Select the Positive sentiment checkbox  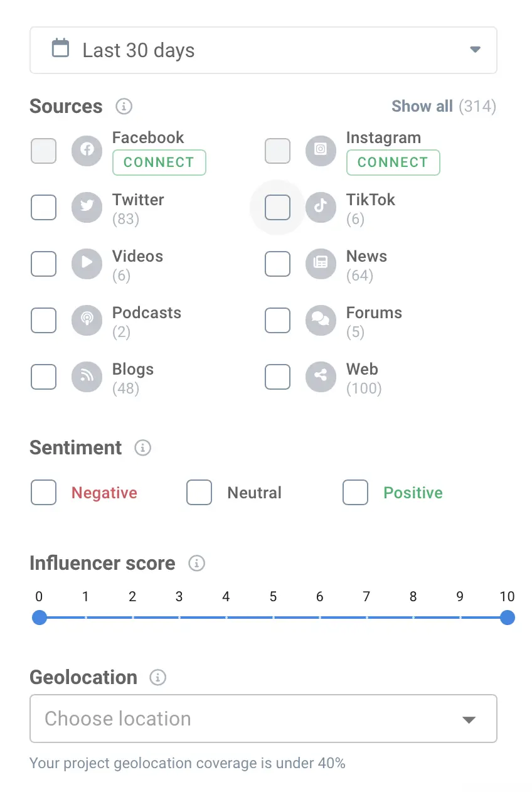click(x=355, y=493)
